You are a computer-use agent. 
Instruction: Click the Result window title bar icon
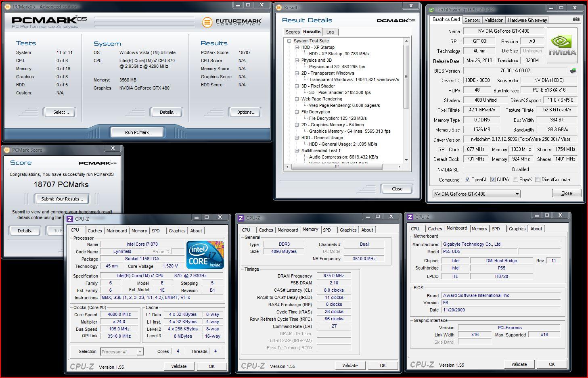click(x=279, y=7)
